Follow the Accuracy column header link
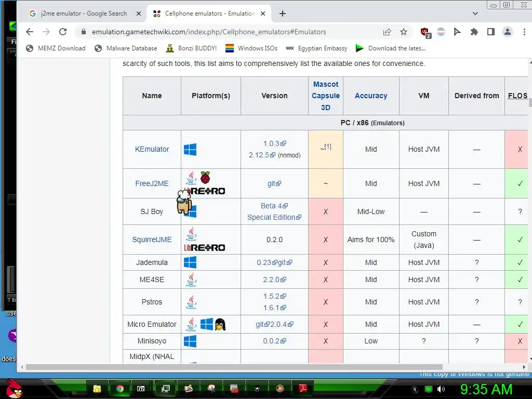Screen dimensions: 532x399 [x=371, y=96]
